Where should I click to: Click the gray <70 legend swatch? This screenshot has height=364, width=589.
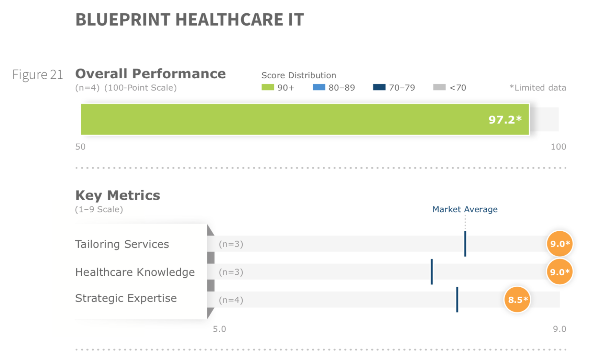(439, 87)
